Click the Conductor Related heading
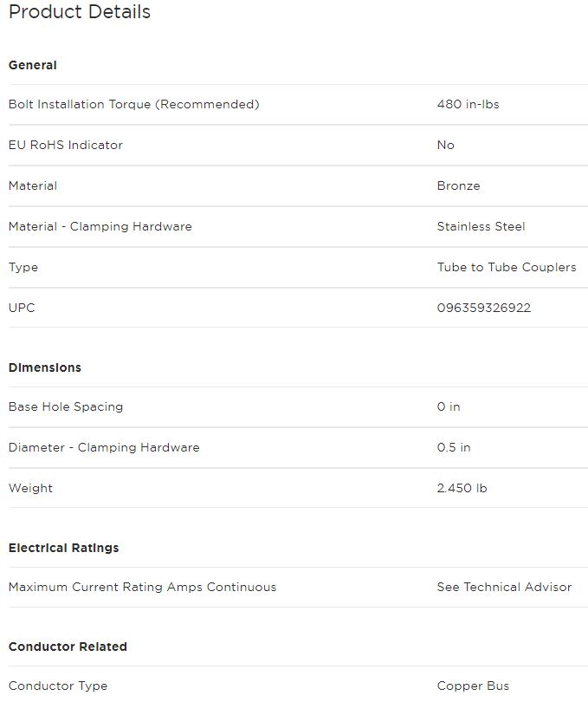 click(68, 647)
